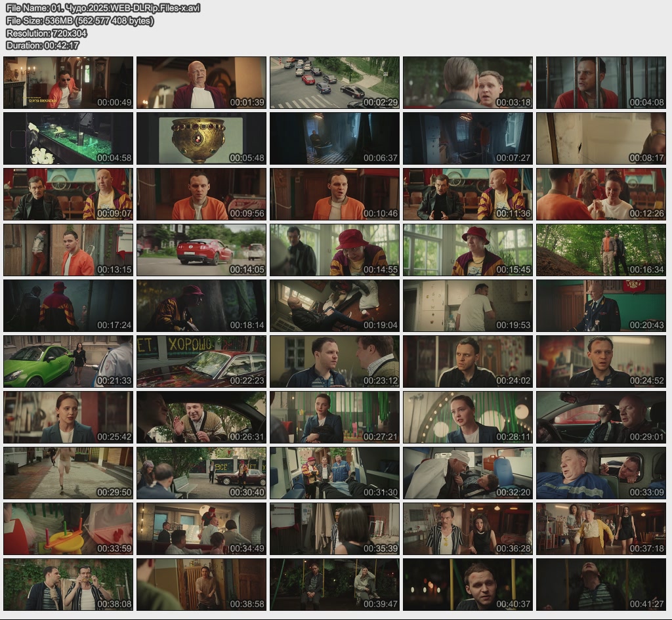Select the green car thumbnail at 00:21:33
This screenshot has width=672, height=620.
coord(68,362)
